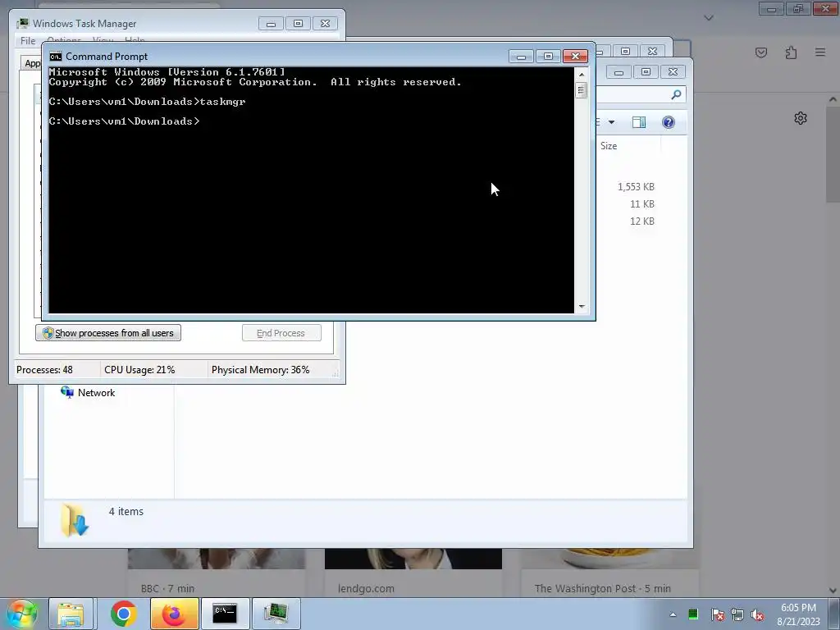Image resolution: width=840 pixels, height=630 pixels.
Task: Select the file row showing 11 KB
Action: pyautogui.click(x=641, y=204)
